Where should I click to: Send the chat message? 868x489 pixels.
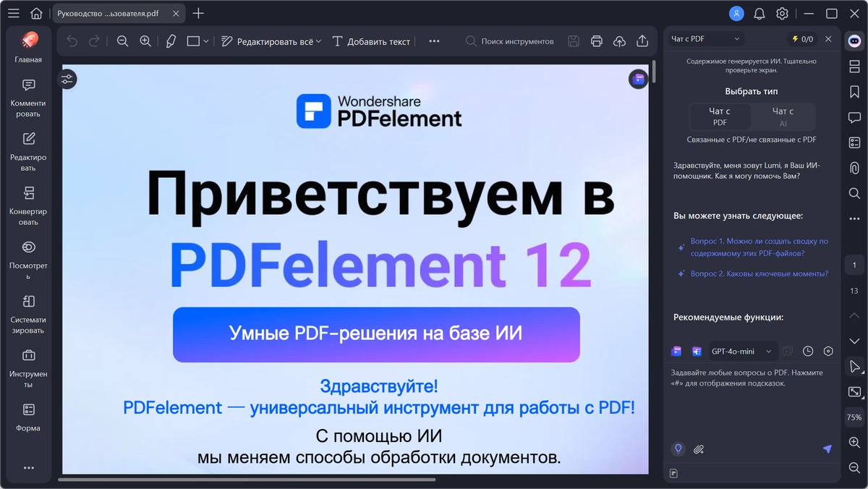pos(827,448)
